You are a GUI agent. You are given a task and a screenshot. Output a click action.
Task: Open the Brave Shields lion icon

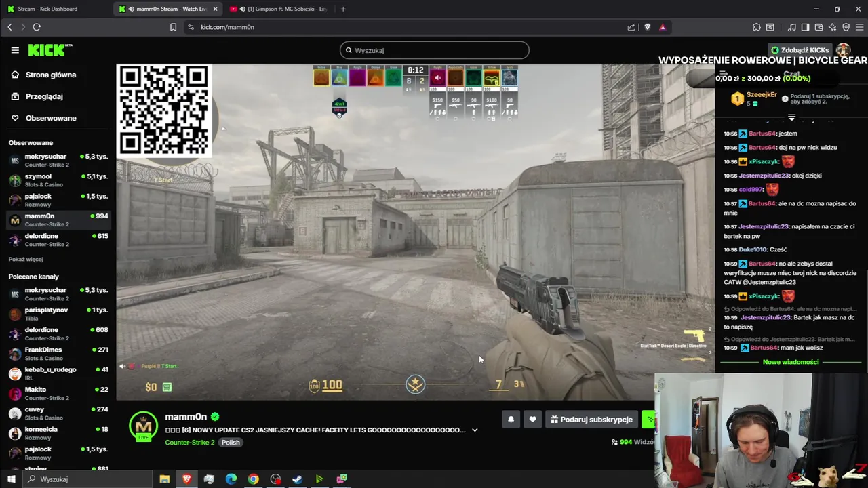click(x=647, y=27)
